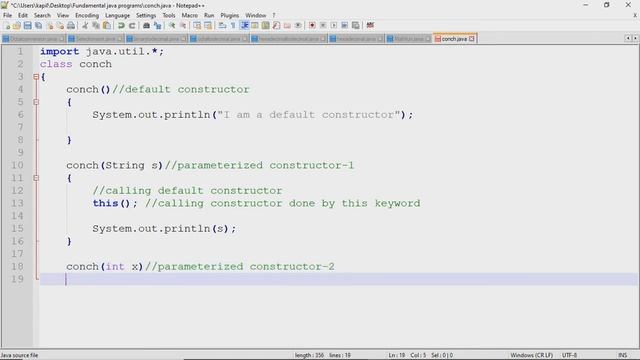Stop macro recording with the stop icon

tap(323, 25)
